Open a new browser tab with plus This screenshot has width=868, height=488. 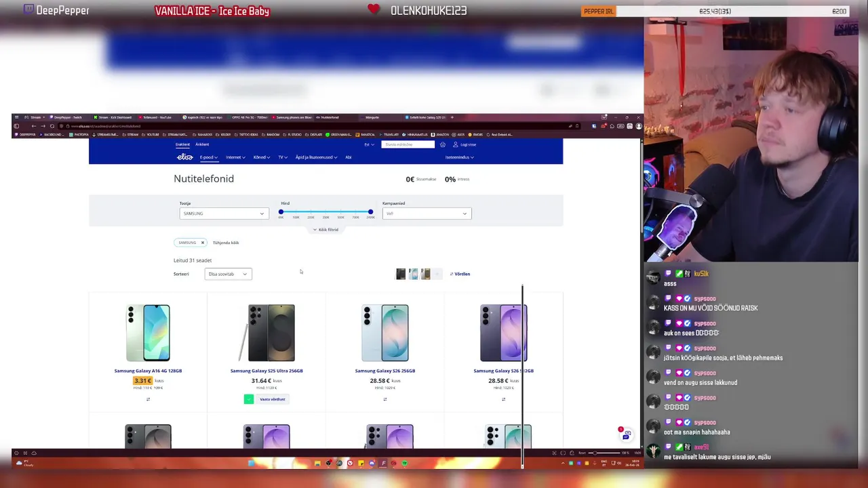[x=452, y=117]
